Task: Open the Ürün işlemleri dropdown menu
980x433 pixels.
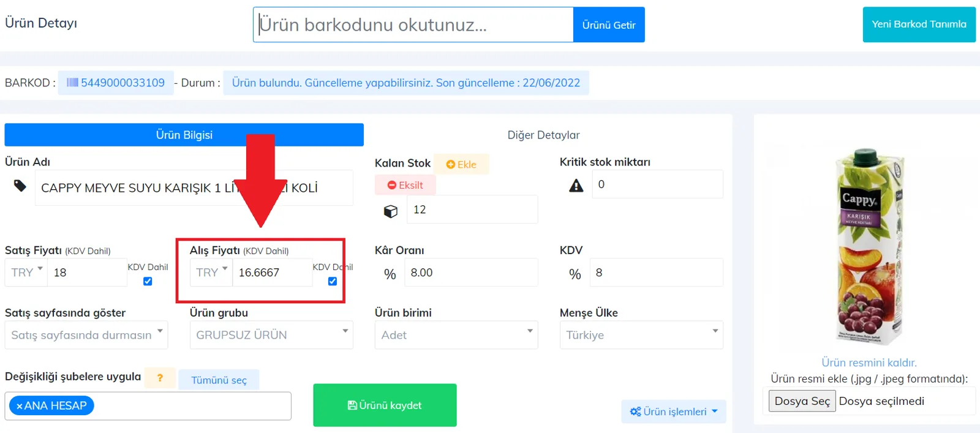Action: pos(674,412)
